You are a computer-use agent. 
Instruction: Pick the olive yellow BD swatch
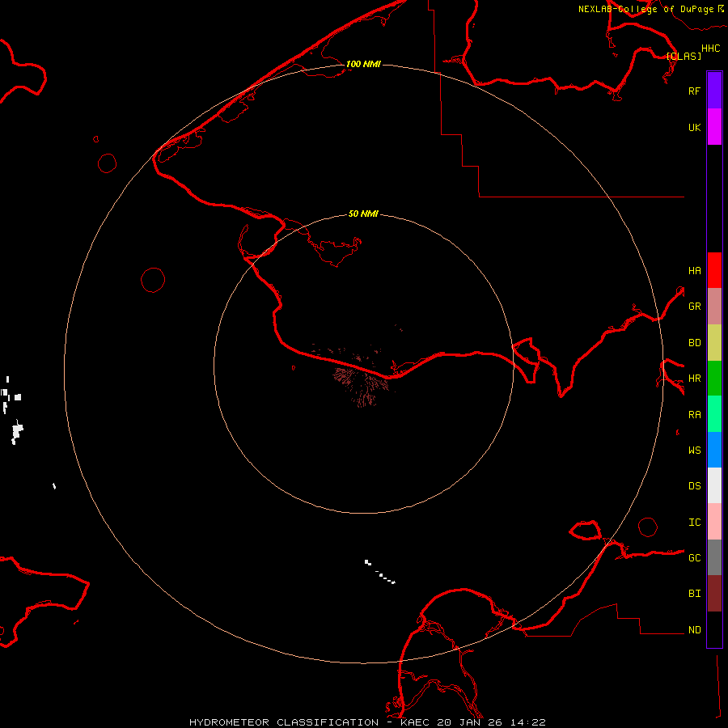[714, 342]
